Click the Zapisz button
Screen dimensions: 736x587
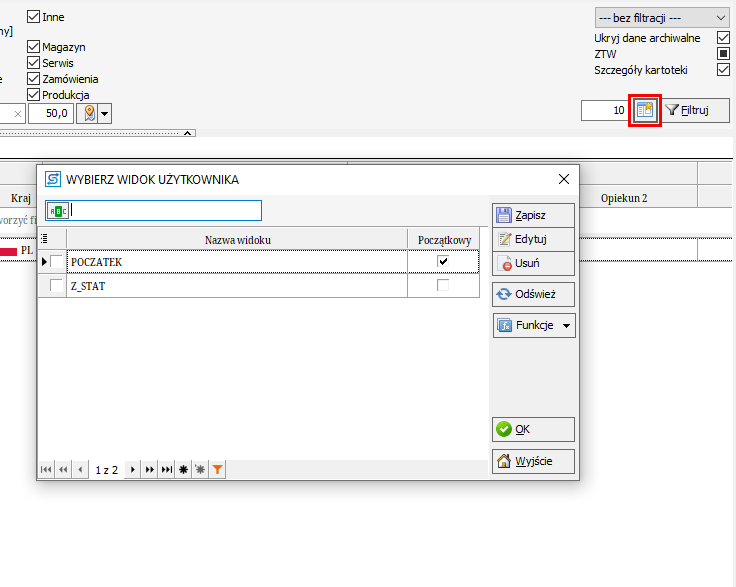[x=519, y=216]
